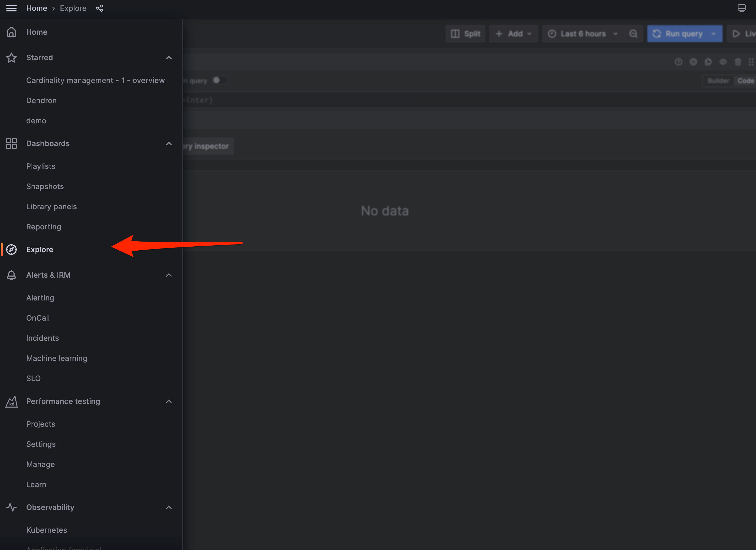Screen dimensions: 756x550
Task: Switch to the Code tab
Action: (x=746, y=80)
